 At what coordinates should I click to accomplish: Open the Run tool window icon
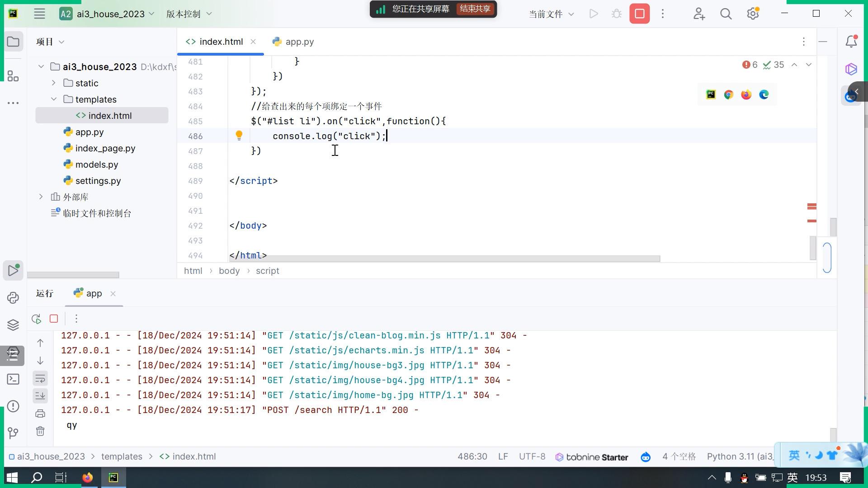tap(13, 270)
